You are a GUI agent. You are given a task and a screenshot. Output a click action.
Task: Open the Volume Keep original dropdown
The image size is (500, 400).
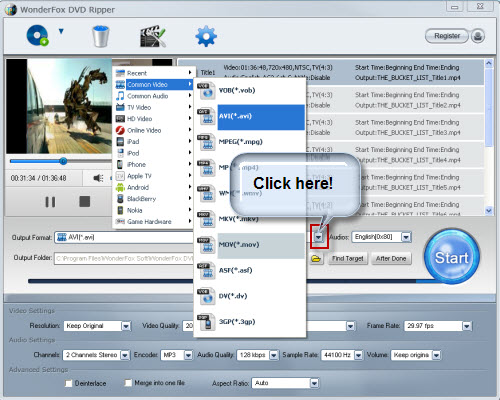coord(436,355)
